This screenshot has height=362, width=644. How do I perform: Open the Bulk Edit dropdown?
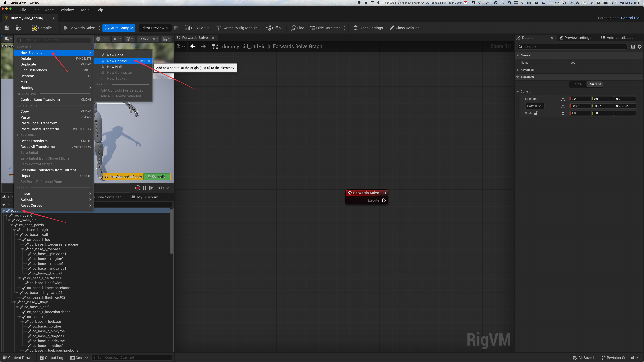tap(197, 28)
